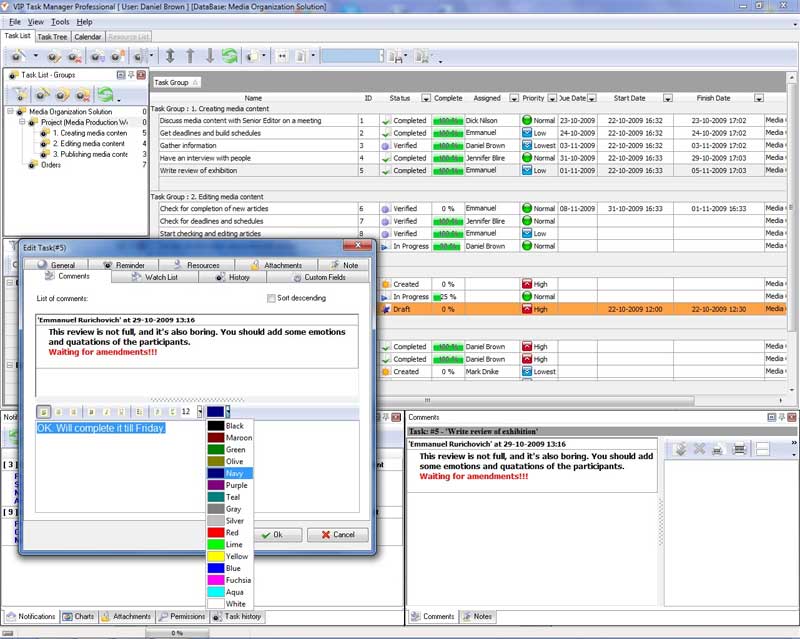Open the Tools menu
The width and height of the screenshot is (800, 639).
click(60, 21)
